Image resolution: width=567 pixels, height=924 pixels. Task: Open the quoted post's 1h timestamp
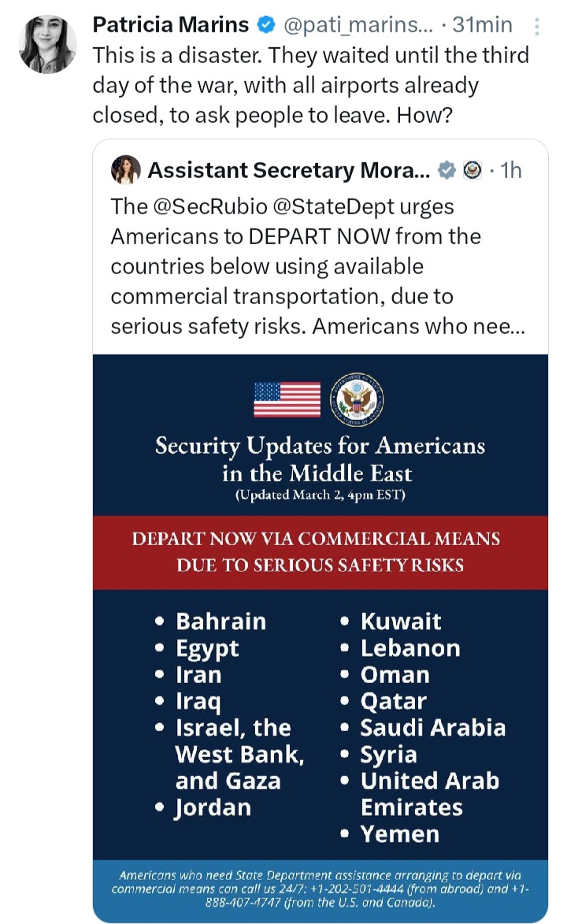(510, 170)
